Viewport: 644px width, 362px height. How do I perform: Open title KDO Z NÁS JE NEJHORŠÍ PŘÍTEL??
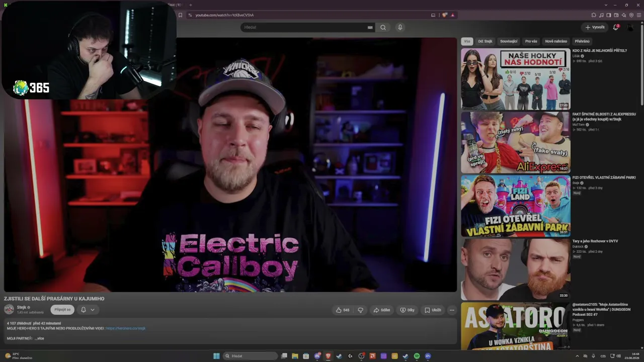pyautogui.click(x=600, y=51)
